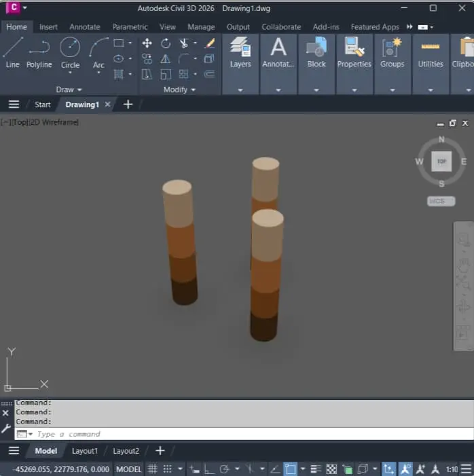Open the Array tool dropdown arrow
Screen dimensions: 474x476
pos(196,74)
